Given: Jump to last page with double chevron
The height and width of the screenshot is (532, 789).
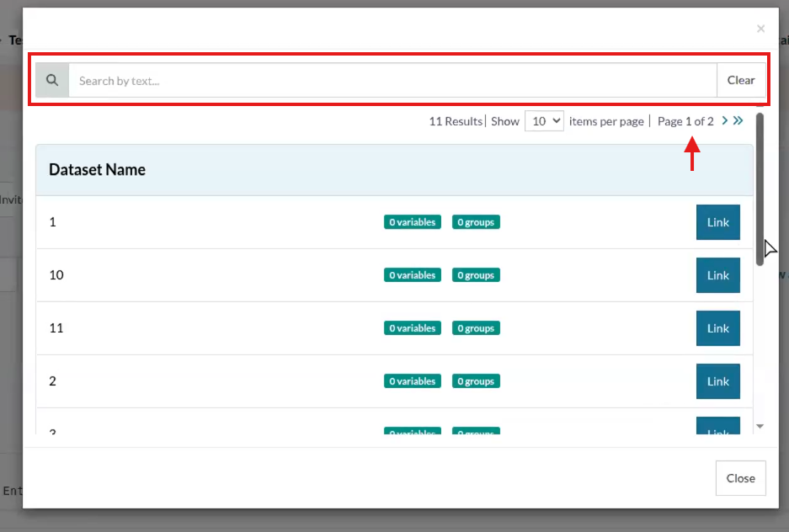Looking at the screenshot, I should click(x=738, y=120).
